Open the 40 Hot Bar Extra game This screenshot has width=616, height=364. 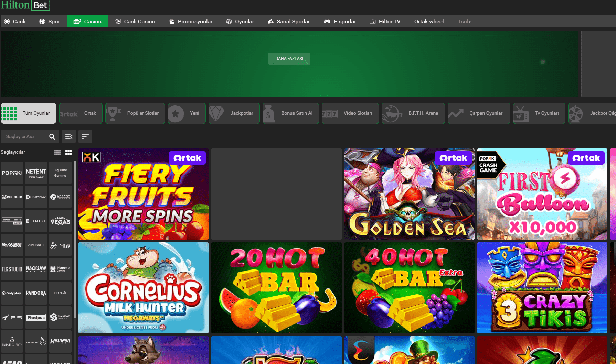click(410, 288)
